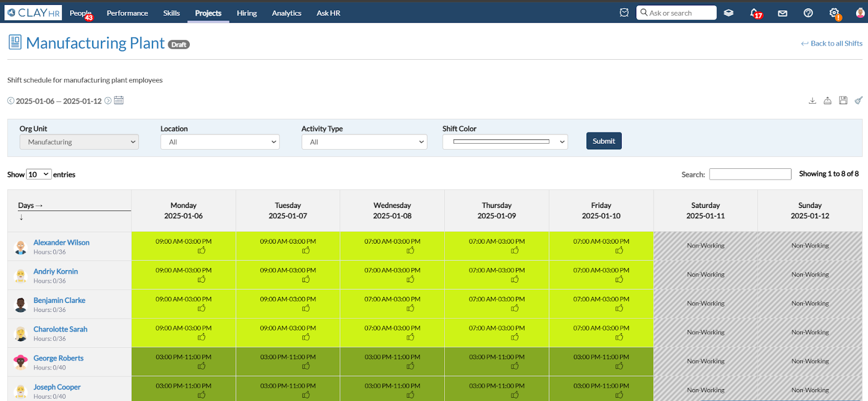Open the settings gear icon

point(834,13)
